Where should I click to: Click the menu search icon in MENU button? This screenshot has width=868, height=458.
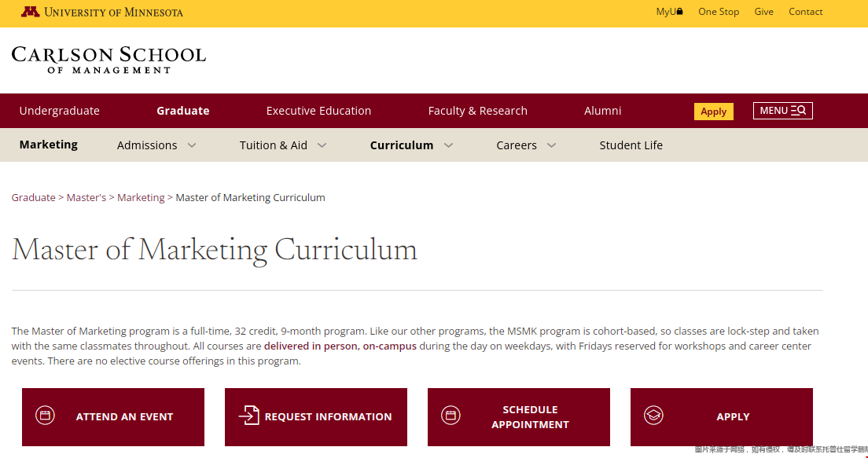click(x=798, y=111)
